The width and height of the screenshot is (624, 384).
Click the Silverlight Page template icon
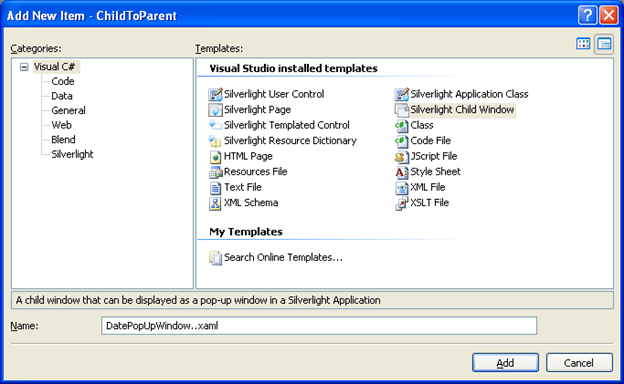[x=215, y=110]
